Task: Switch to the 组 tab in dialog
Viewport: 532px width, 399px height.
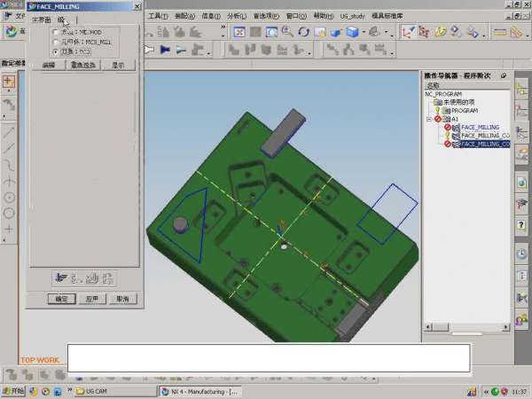Action: (x=61, y=20)
